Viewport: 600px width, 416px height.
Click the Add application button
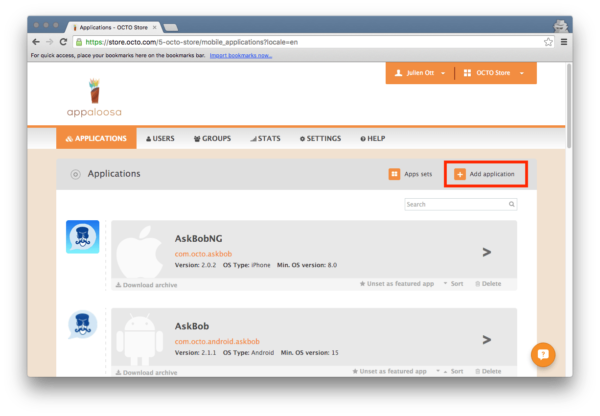coord(486,174)
